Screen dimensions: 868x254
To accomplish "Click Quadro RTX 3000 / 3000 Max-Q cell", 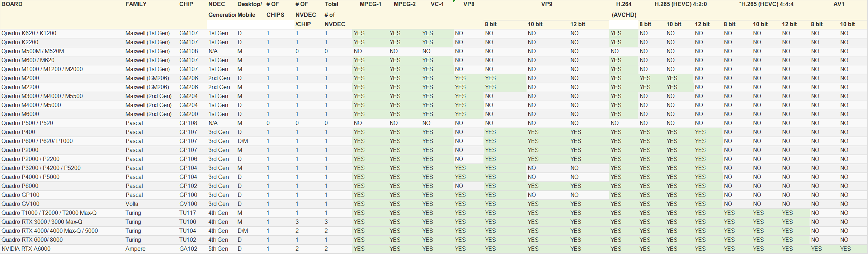I will [x=42, y=222].
